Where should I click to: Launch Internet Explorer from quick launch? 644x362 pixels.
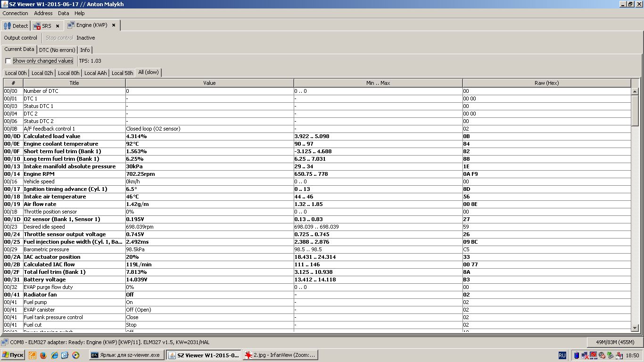(55, 355)
